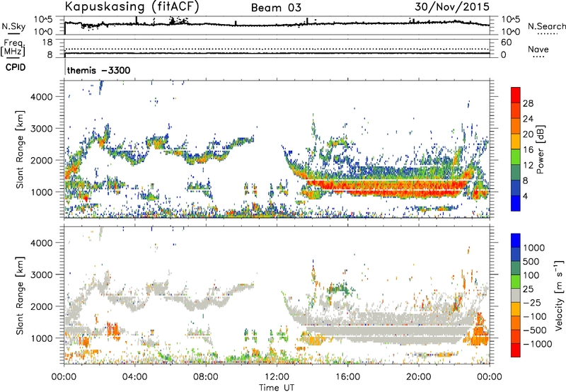The width and height of the screenshot is (566, 392).
Task: Click the sky noise trace in the top panel
Action: click(277, 25)
